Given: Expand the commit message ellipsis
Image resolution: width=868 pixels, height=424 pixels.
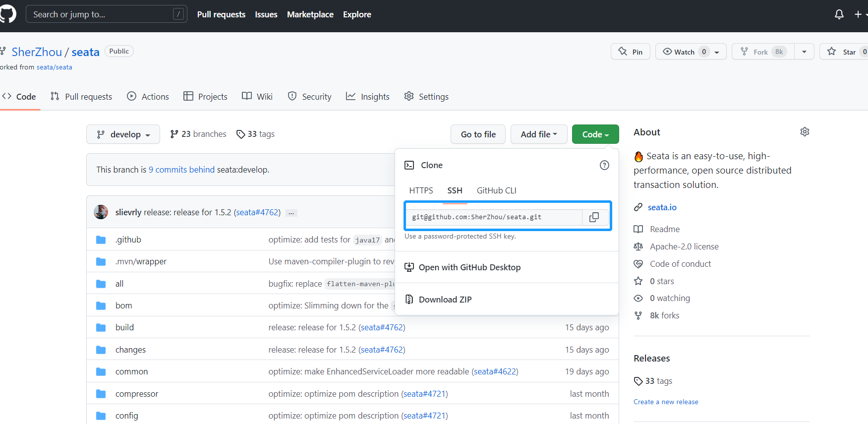Looking at the screenshot, I should point(291,213).
